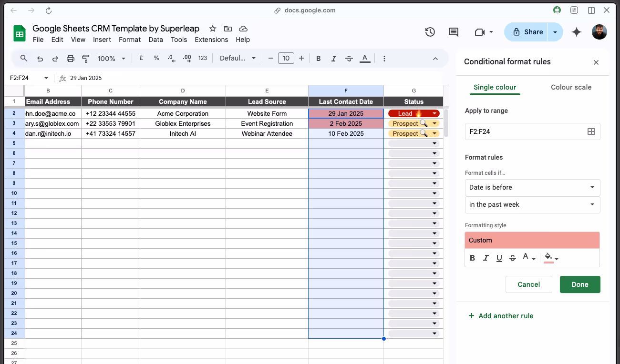620x364 pixels.
Task: Click the undo arrow in toolbar
Action: [x=40, y=58]
